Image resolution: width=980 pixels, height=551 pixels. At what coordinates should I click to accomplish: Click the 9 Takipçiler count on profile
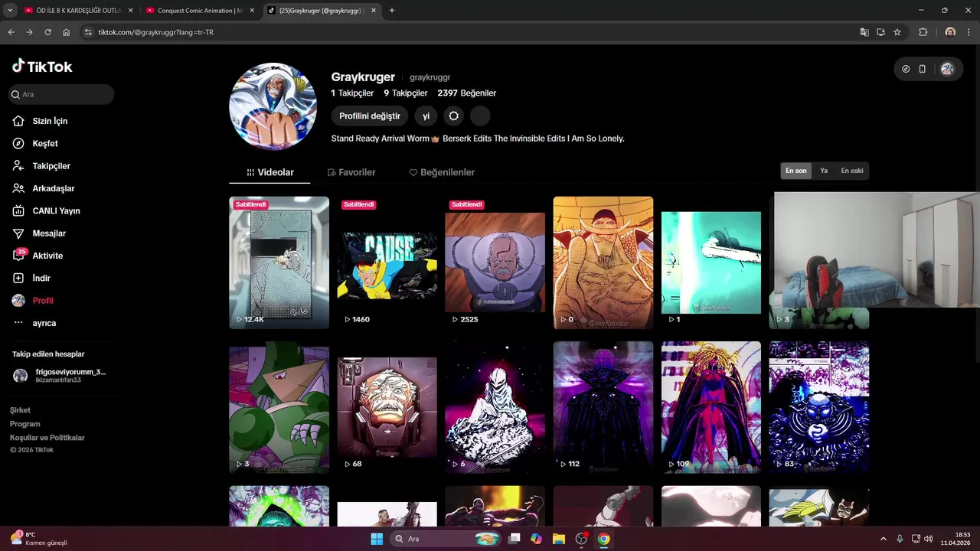406,93
